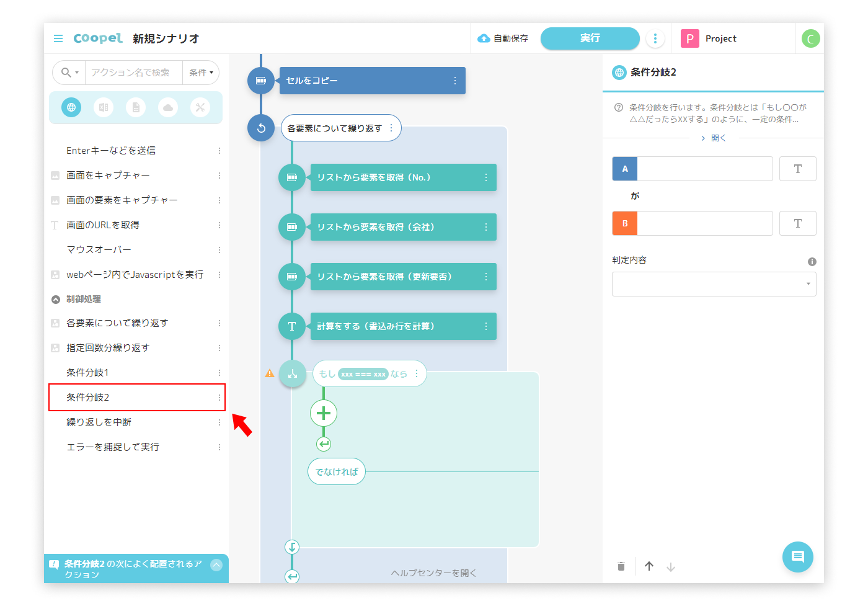
Task: Open the 条件 filter dropdown
Action: coord(201,73)
